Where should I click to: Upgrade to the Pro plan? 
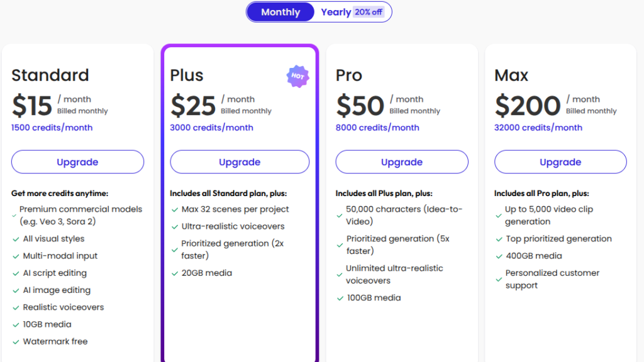point(402,162)
